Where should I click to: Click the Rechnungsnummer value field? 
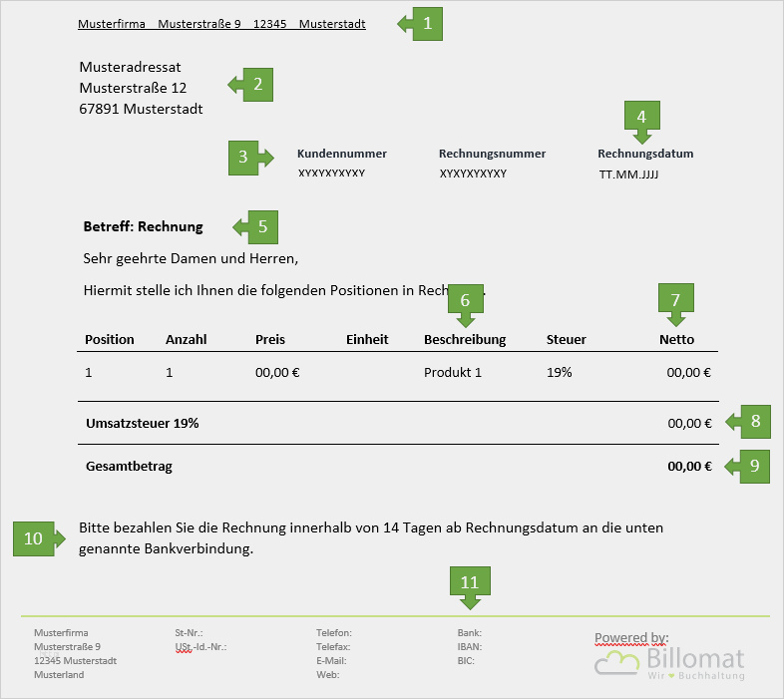473,174
